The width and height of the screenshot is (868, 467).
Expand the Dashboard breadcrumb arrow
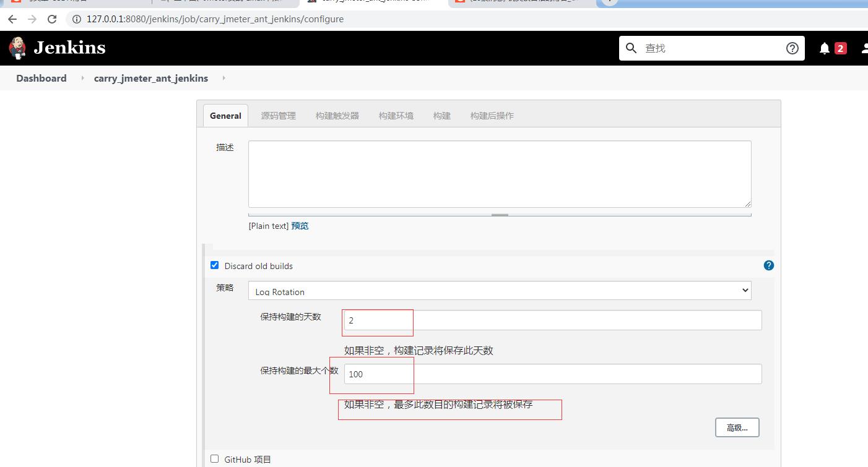(x=82, y=79)
